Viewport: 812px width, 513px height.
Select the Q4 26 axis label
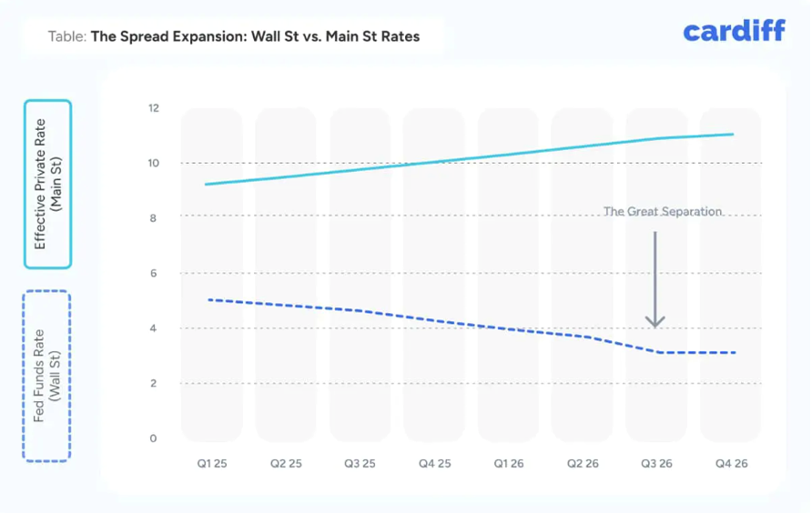coord(731,463)
